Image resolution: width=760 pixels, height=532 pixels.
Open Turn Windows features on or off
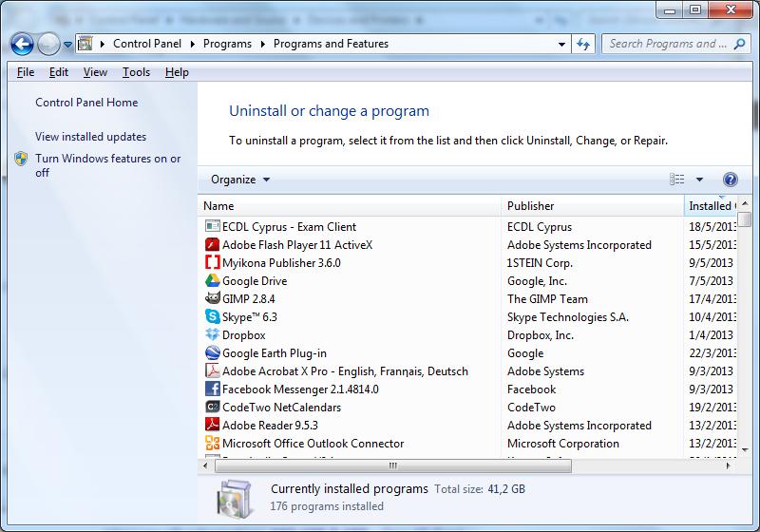tap(107, 165)
